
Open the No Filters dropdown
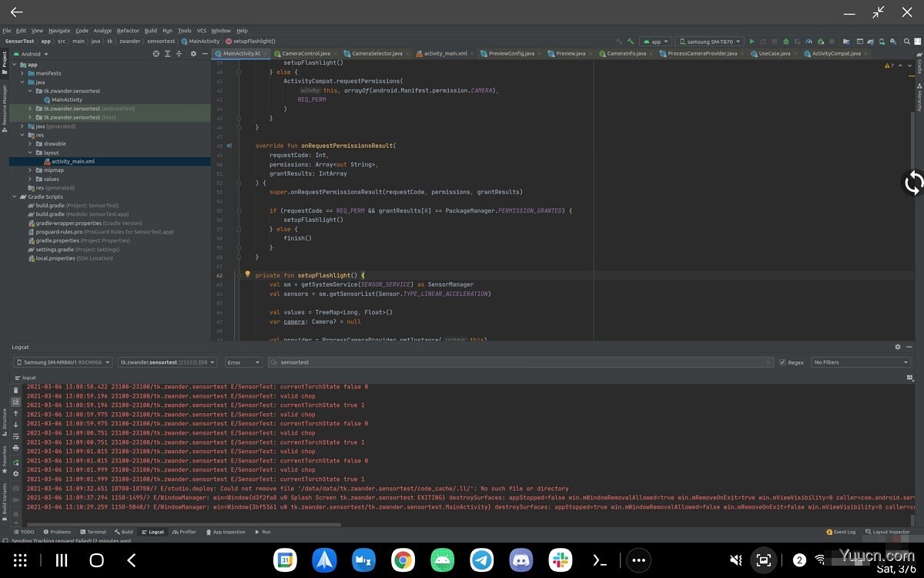861,362
